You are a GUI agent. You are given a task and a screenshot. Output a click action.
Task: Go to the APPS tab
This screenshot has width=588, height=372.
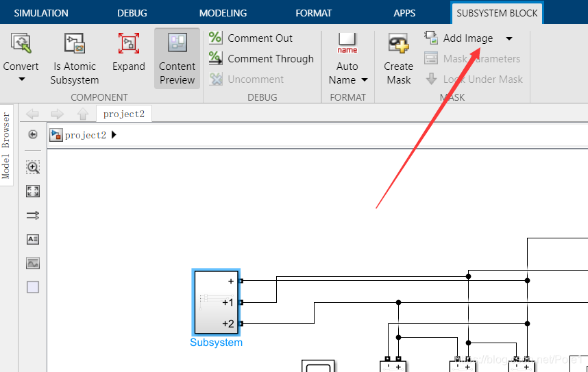click(x=404, y=13)
